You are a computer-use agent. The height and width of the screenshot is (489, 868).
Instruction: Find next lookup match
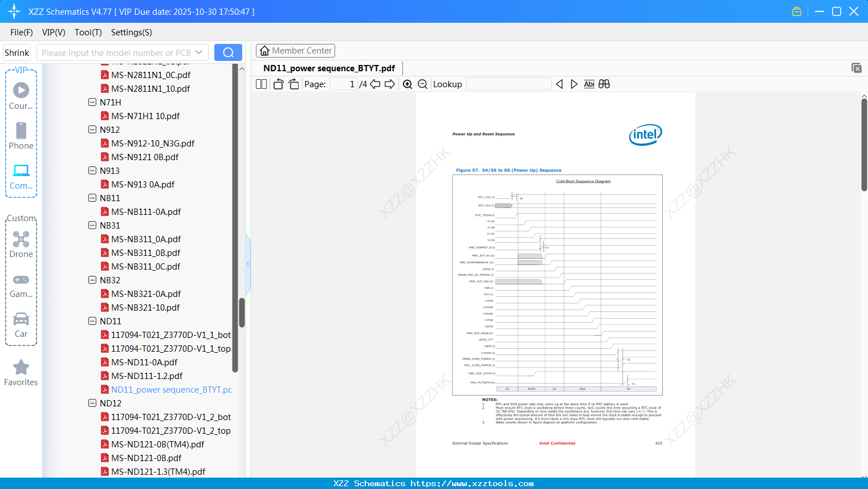tap(574, 84)
